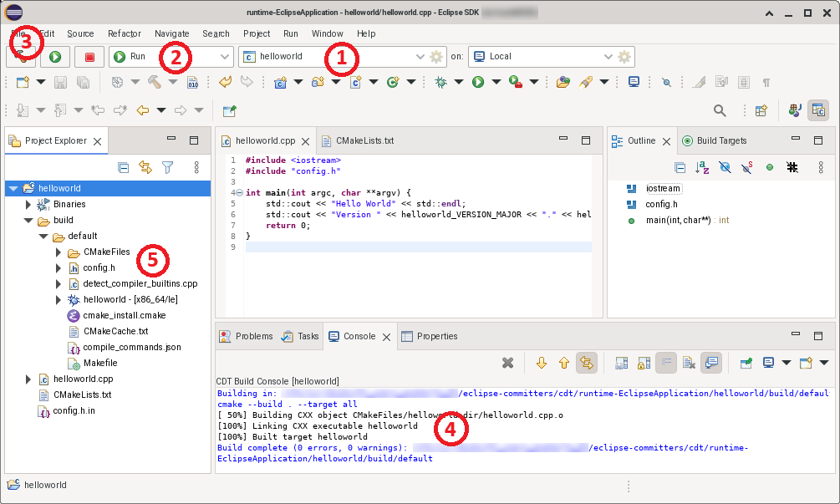Click the binary file viewer 010 icon
This screenshot has width=840, height=504.
pyautogui.click(x=192, y=82)
